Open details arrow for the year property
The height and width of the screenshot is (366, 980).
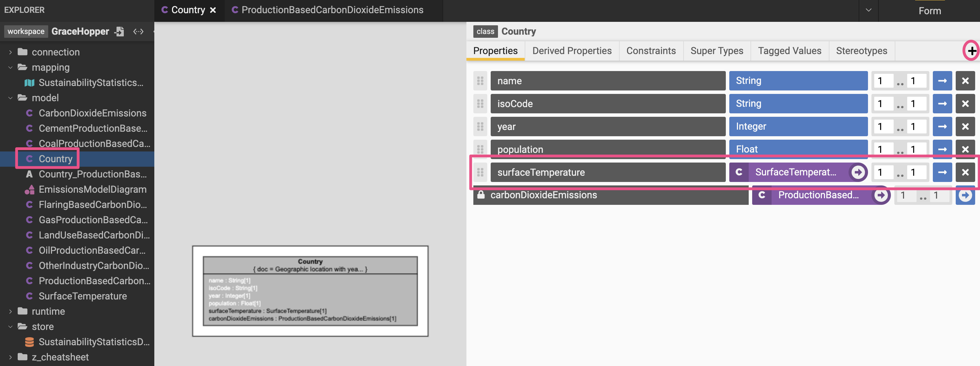[x=942, y=126]
